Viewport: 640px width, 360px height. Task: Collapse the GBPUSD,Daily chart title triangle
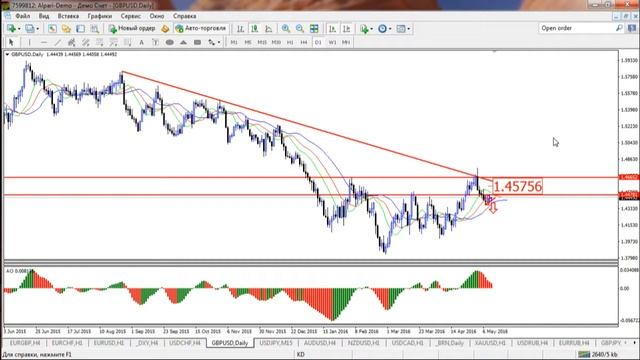7,54
